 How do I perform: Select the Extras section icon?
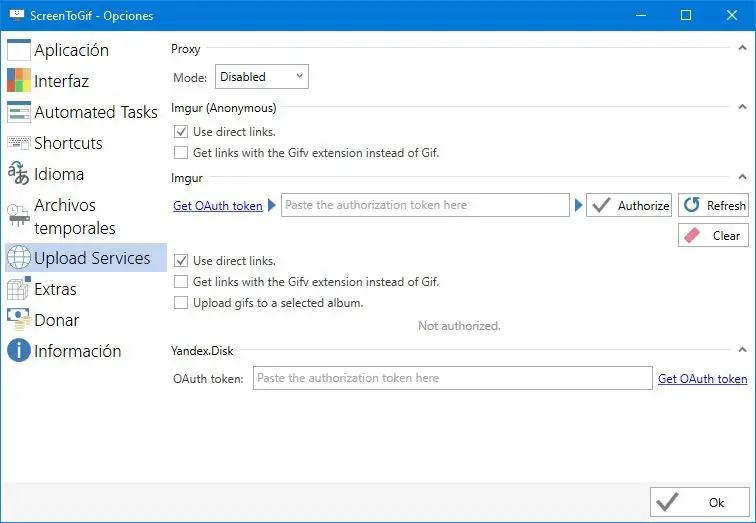point(19,289)
